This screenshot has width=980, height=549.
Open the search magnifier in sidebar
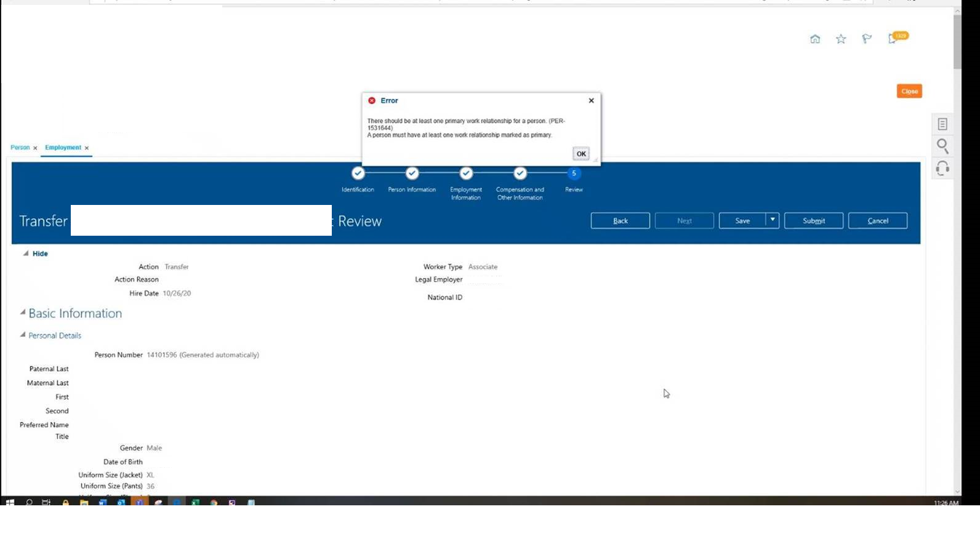[942, 146]
